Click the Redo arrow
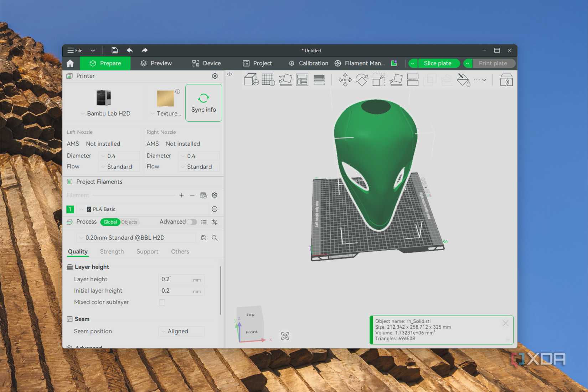 tap(144, 50)
